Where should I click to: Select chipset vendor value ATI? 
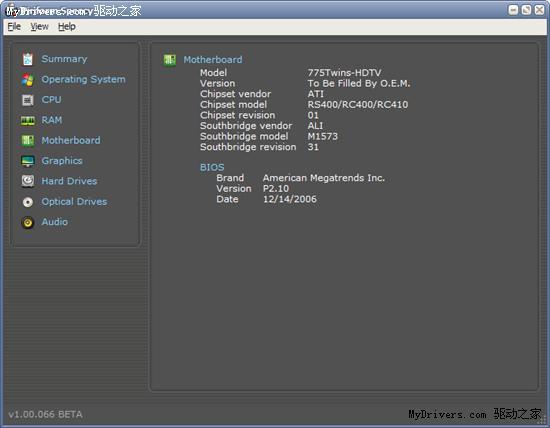coord(315,94)
